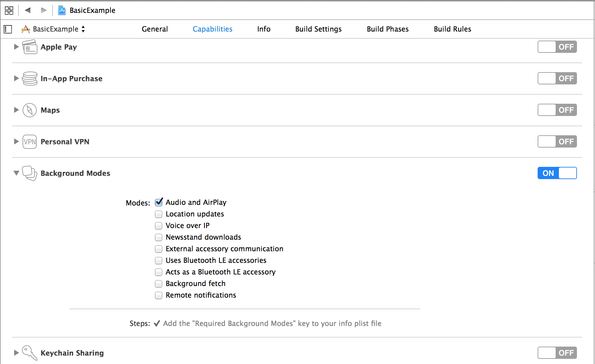This screenshot has height=364, width=595.
Task: Check the Remote notifications box
Action: pyautogui.click(x=159, y=295)
